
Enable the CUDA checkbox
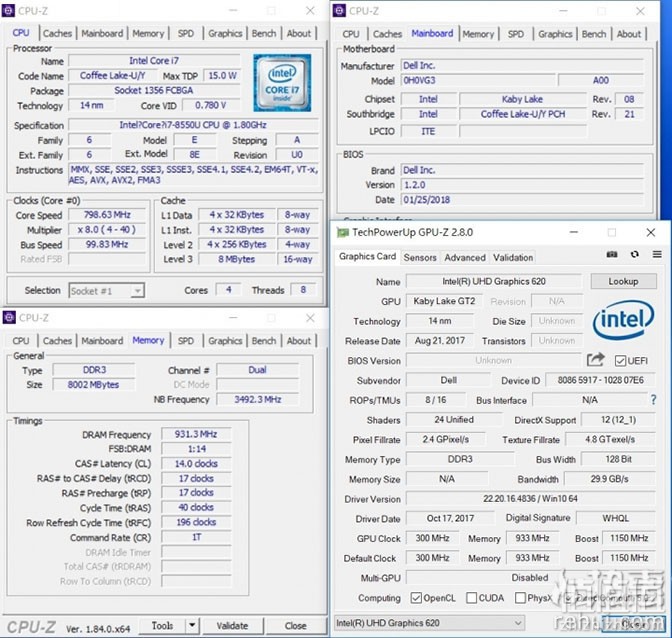click(x=471, y=598)
